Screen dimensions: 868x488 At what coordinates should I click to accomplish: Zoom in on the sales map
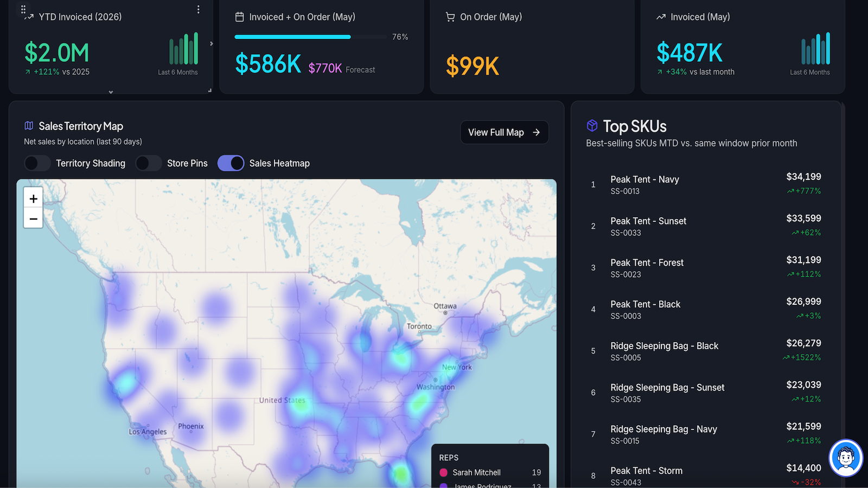[x=33, y=198]
